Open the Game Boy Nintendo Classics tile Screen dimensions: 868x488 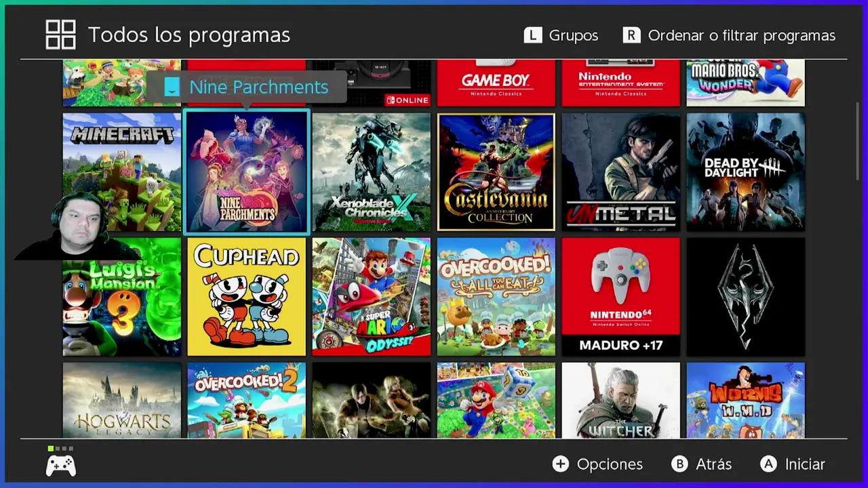pos(496,83)
